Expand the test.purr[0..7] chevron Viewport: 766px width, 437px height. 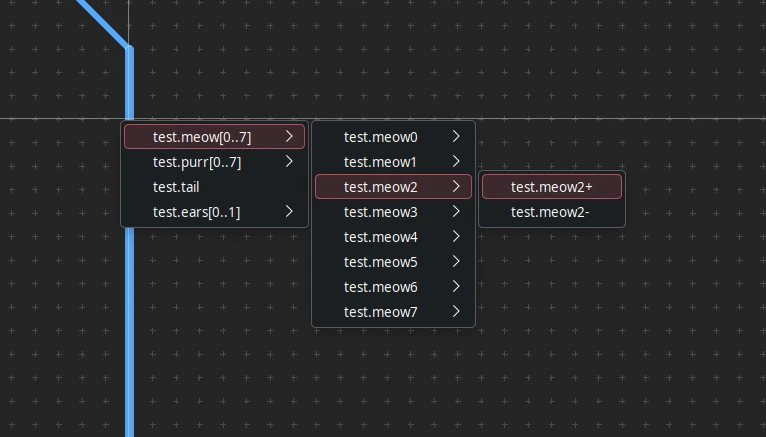289,162
